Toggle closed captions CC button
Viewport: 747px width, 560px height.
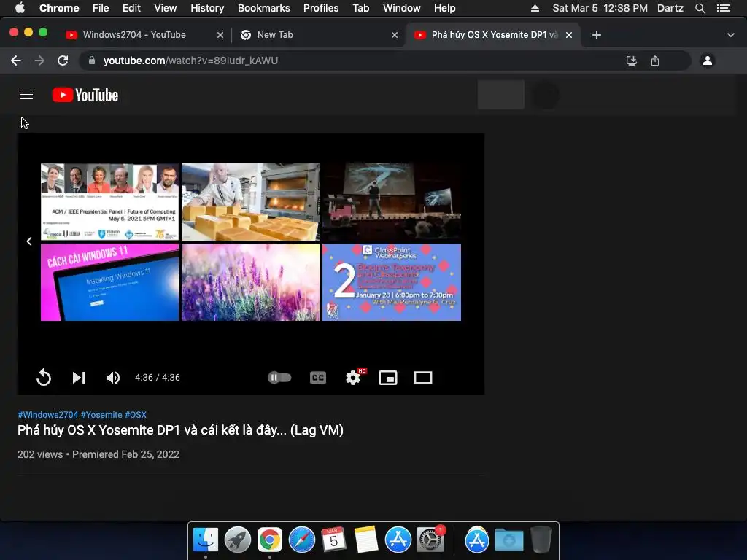318,378
